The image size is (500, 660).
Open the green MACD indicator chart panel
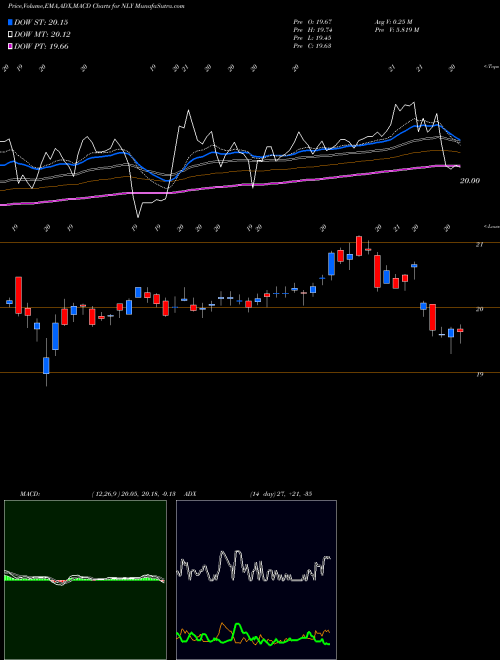click(85, 580)
